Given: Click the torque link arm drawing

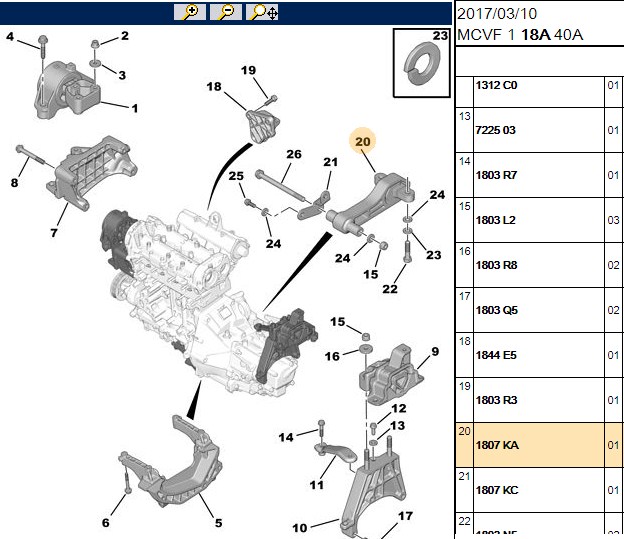Looking at the screenshot, I should pyautogui.click(x=370, y=203).
